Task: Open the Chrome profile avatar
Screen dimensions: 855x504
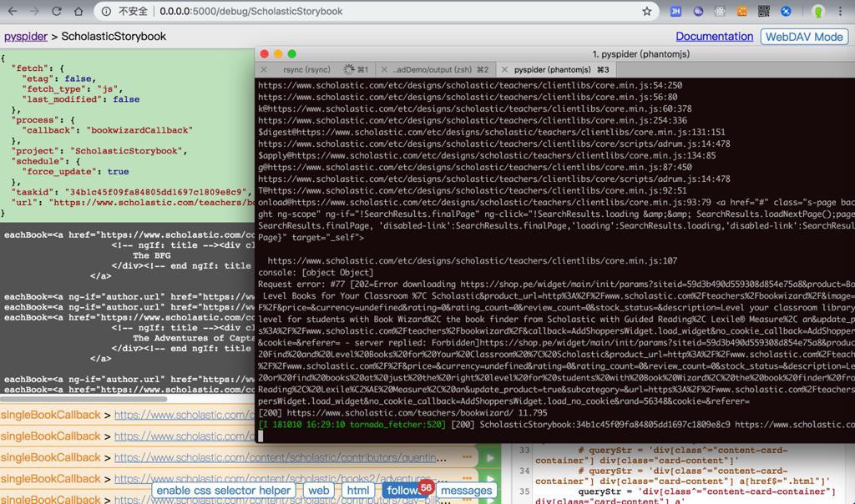Action: [818, 11]
